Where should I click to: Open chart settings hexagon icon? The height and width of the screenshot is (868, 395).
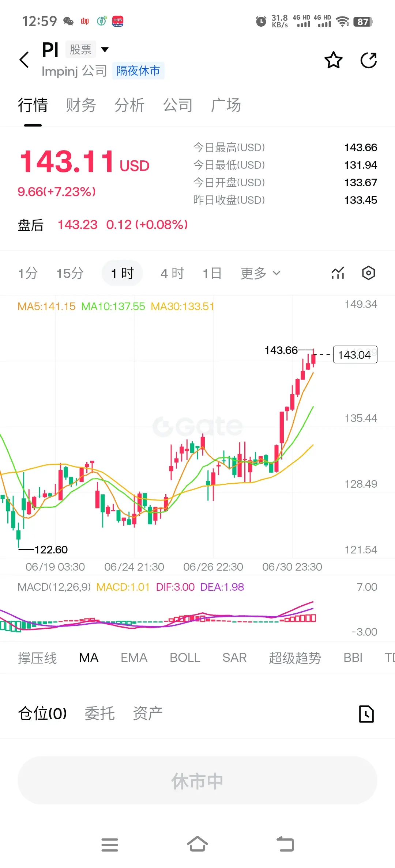tap(368, 273)
